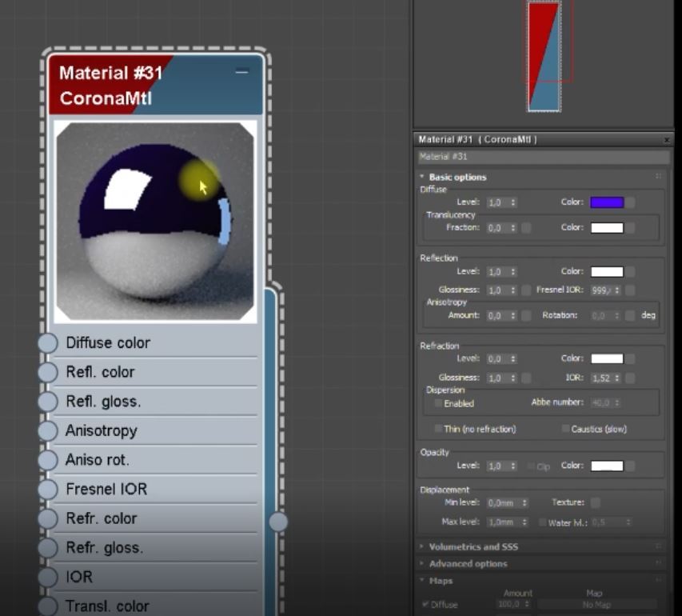
Task: Open the Refraction color swatch
Action: pos(606,359)
